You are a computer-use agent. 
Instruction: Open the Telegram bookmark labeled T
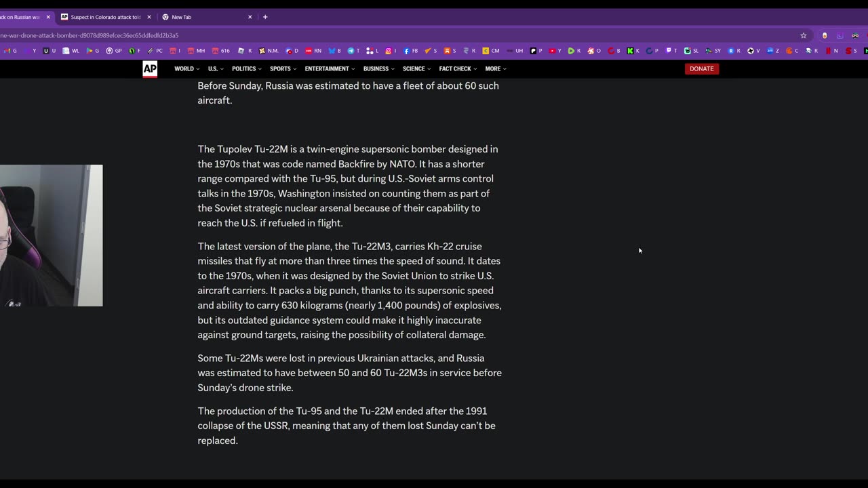(x=353, y=51)
